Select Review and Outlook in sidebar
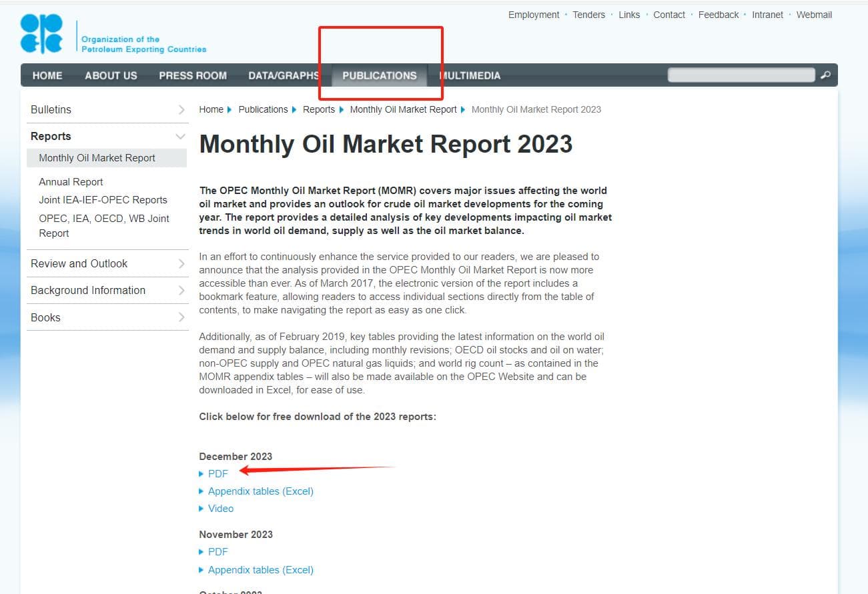 79,263
